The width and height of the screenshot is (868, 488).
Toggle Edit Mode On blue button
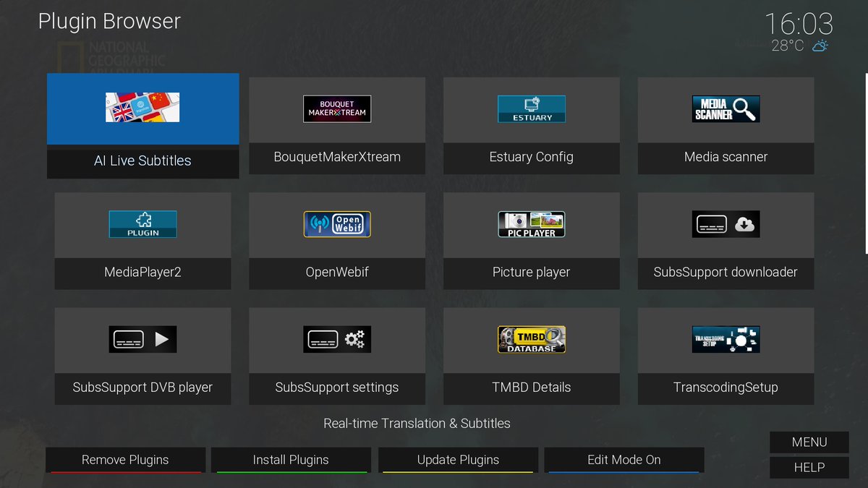pos(624,460)
